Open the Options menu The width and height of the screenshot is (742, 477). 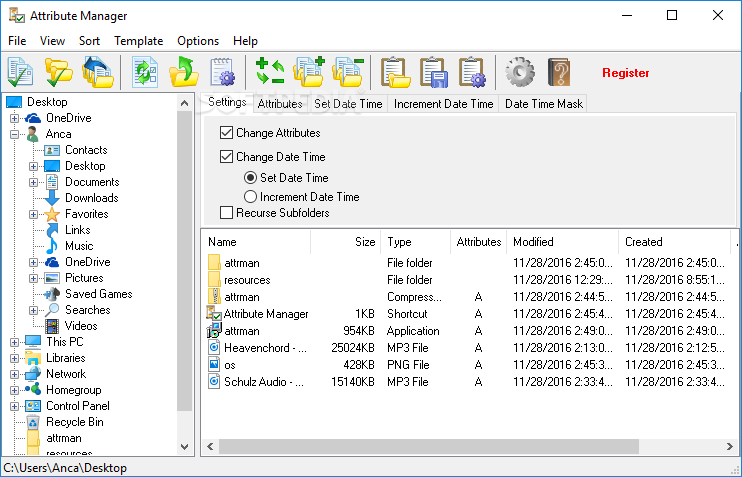[x=198, y=41]
